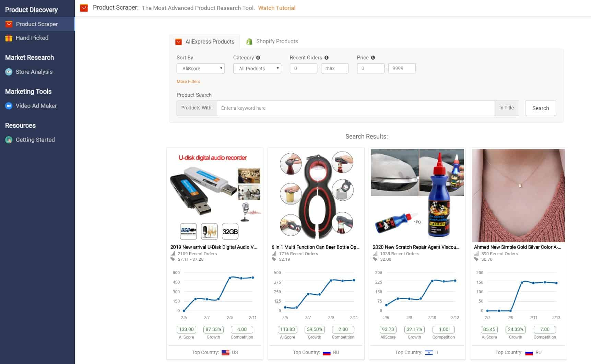Screen dimensions: 591x364
Task: Click the Store Analysis eye icon
Action: pos(9,72)
